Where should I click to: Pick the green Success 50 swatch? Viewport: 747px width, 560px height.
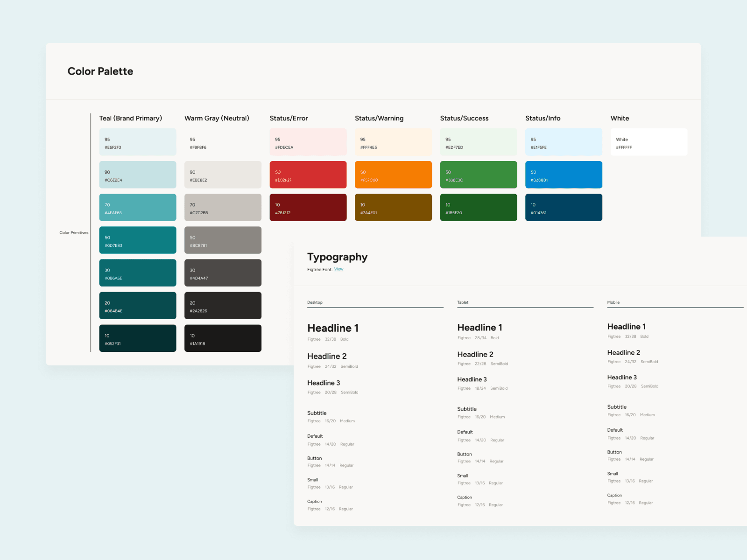[x=479, y=175]
